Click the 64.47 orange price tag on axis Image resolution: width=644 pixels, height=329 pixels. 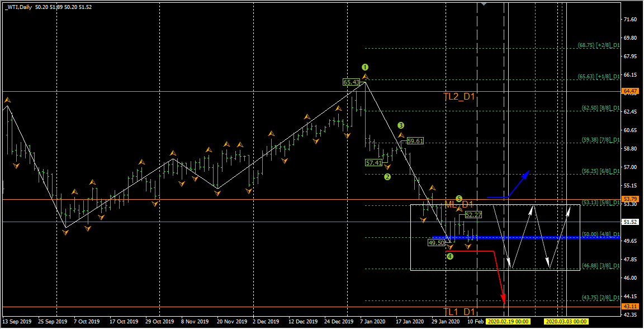[x=630, y=91]
